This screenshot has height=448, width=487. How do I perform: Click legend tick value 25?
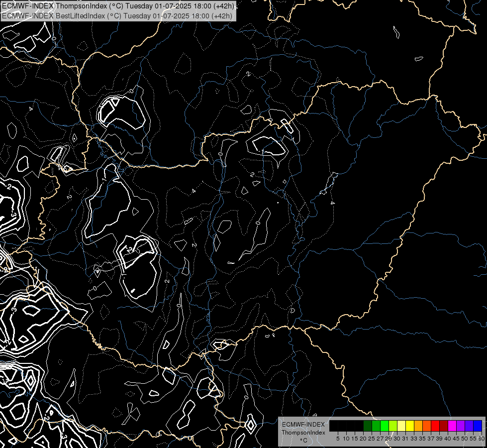[x=372, y=439]
